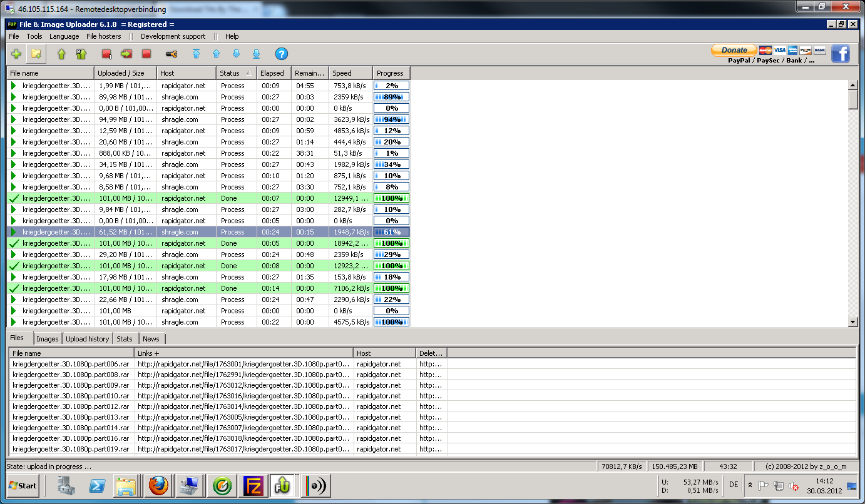Screen dimensions: 865x504
Task: Click the 61% progress bar in highlighted row
Action: pyautogui.click(x=391, y=232)
